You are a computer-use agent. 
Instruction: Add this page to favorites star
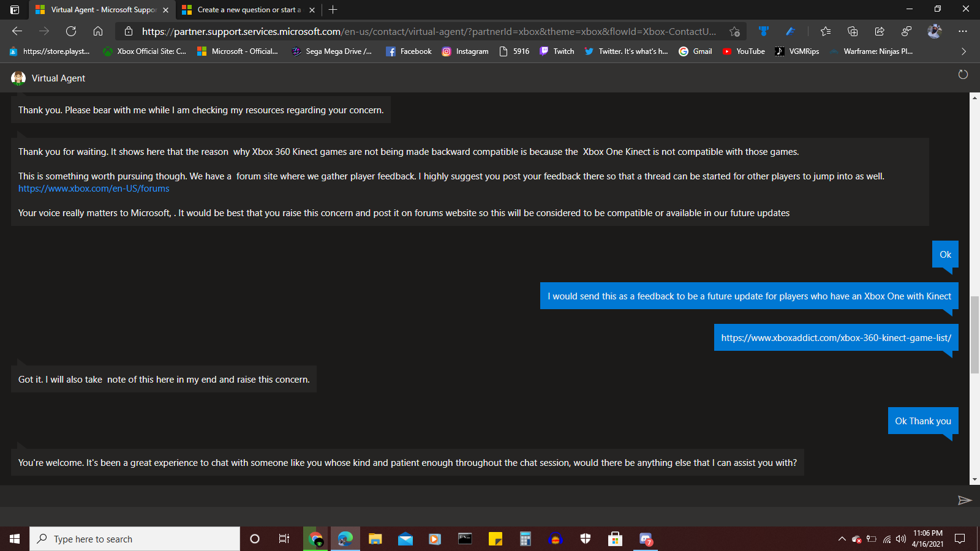point(734,31)
